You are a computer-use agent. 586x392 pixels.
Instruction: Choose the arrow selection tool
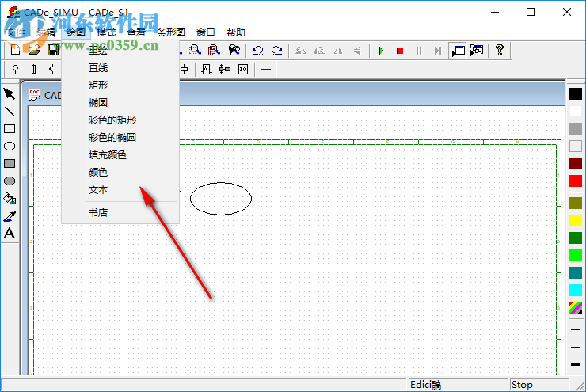[10, 93]
